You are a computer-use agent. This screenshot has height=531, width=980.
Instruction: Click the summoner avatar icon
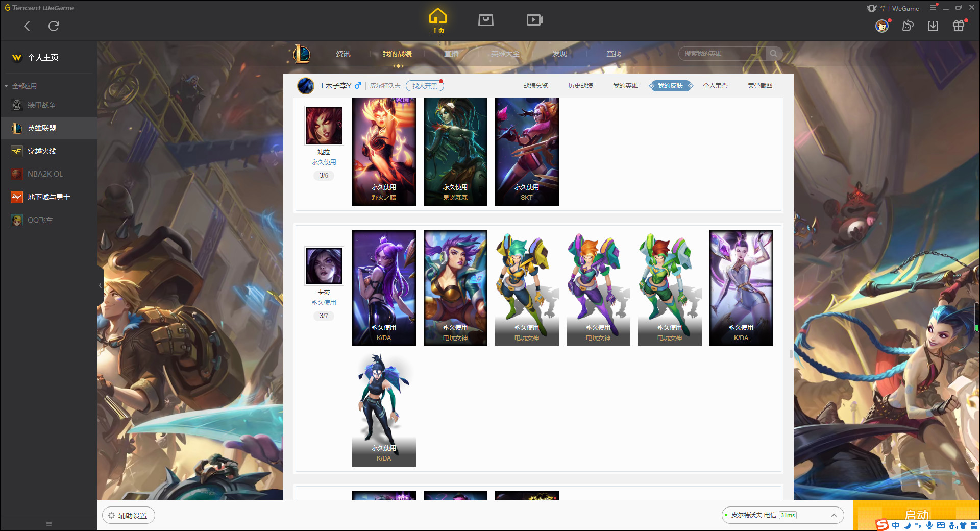(x=306, y=86)
